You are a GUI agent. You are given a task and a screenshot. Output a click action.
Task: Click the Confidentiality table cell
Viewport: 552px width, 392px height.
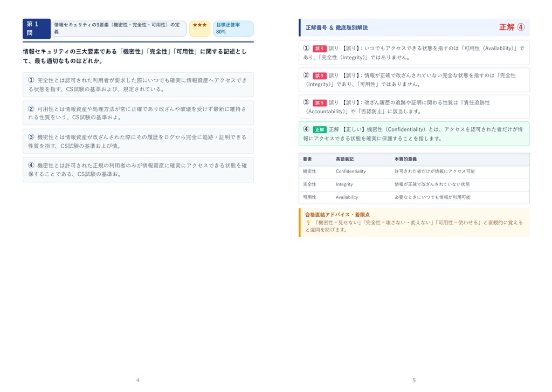[x=350, y=171]
